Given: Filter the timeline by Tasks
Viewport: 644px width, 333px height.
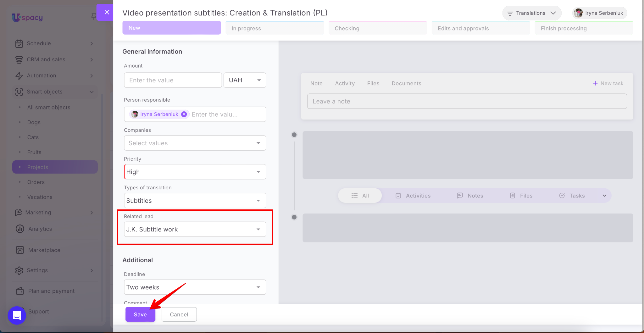Looking at the screenshot, I should point(572,196).
